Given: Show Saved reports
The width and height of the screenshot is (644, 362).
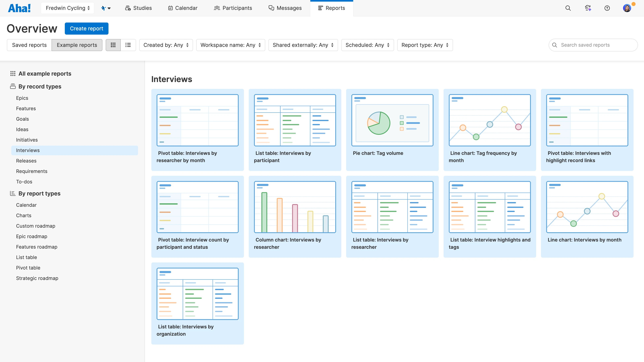Looking at the screenshot, I should tap(29, 45).
